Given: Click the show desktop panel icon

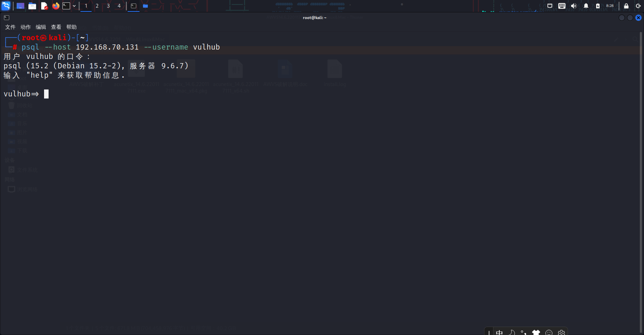Looking at the screenshot, I should coord(20,6).
